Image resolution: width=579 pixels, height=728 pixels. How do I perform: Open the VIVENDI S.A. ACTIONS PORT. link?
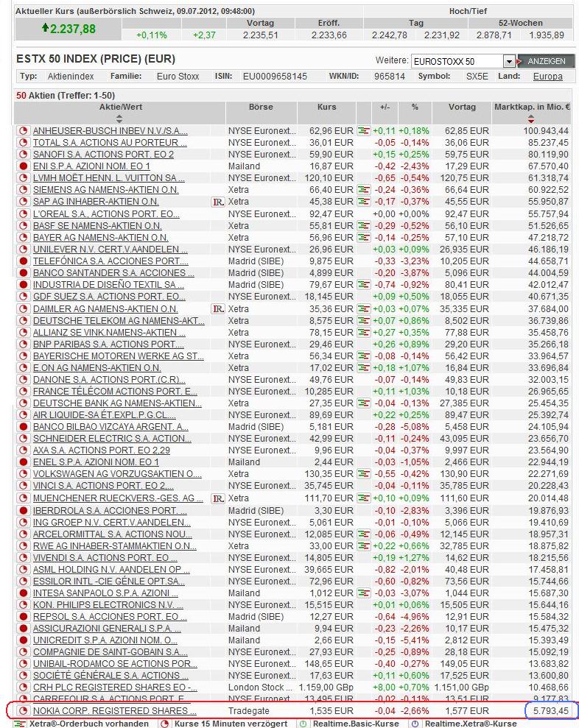point(105,558)
